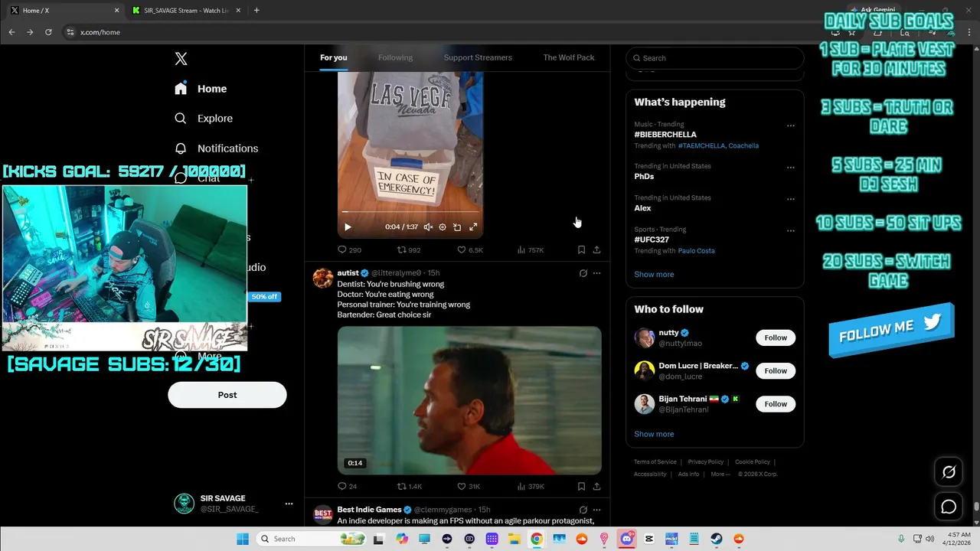The image size is (980, 551).
Task: Reply to the post with 24 comments
Action: (348, 486)
